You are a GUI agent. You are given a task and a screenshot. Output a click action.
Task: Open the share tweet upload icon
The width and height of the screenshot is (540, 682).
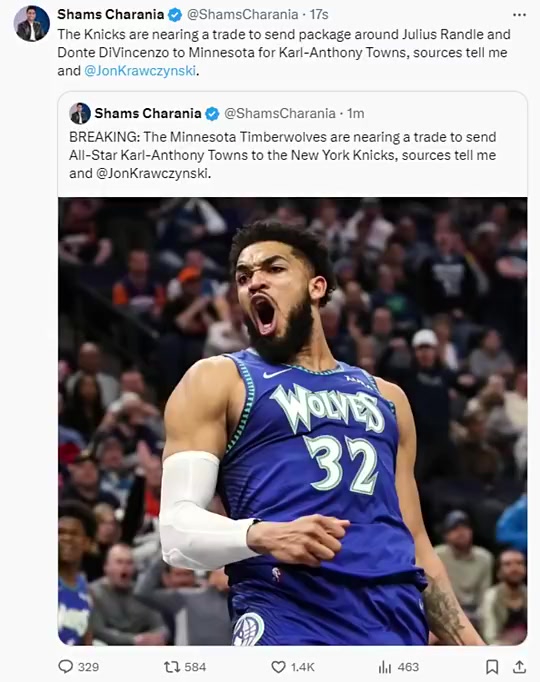520,666
